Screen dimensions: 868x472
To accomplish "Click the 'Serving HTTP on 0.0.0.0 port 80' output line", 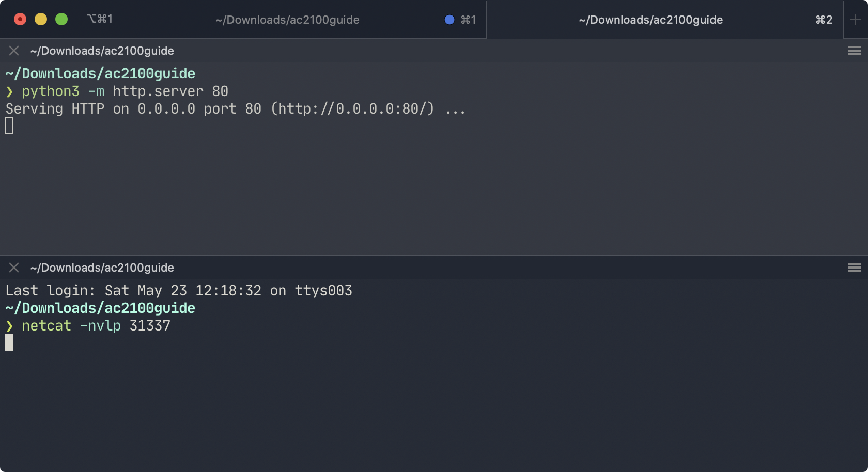I will [236, 109].
